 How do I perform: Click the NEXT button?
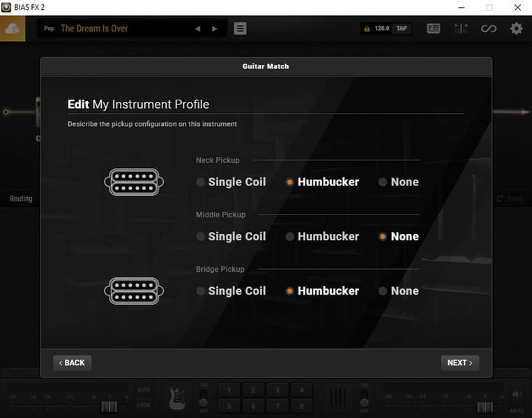tap(459, 363)
